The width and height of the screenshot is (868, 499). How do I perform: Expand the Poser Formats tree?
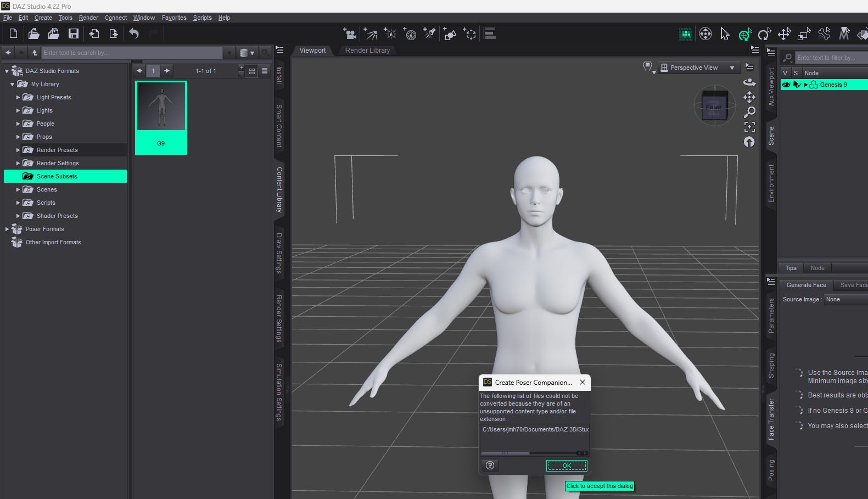pyautogui.click(x=7, y=229)
